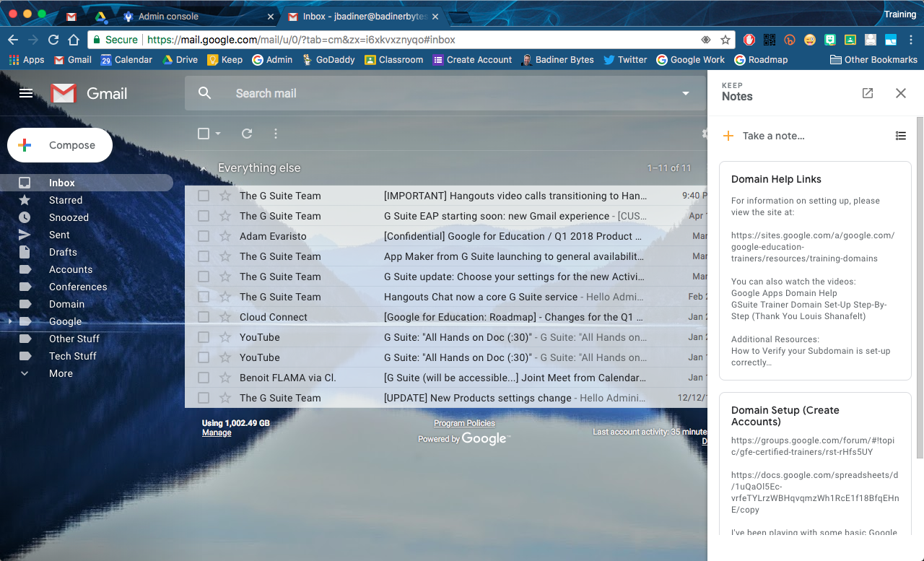Star the Adam Evaristo email

[x=225, y=236]
